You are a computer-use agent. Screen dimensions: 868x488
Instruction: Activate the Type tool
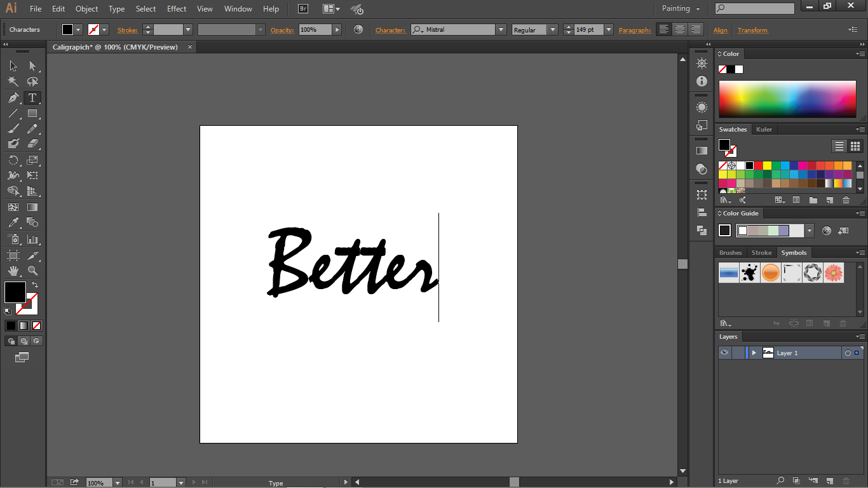[x=32, y=98]
